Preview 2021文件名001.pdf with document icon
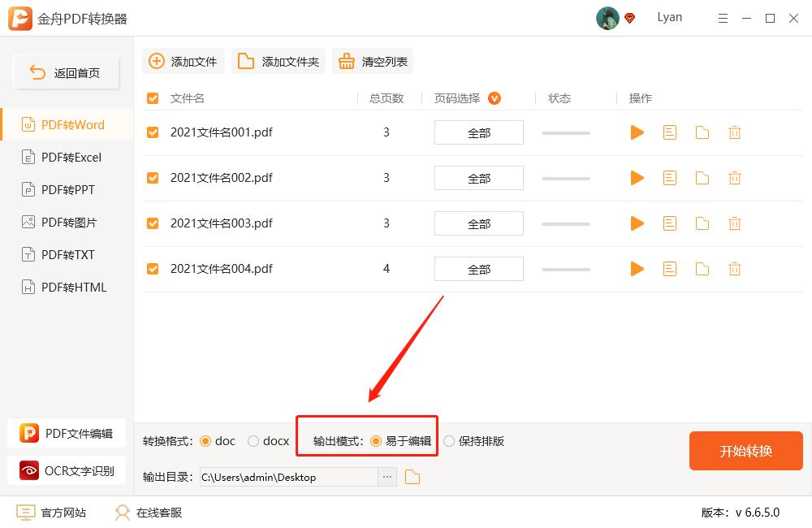 tap(669, 132)
